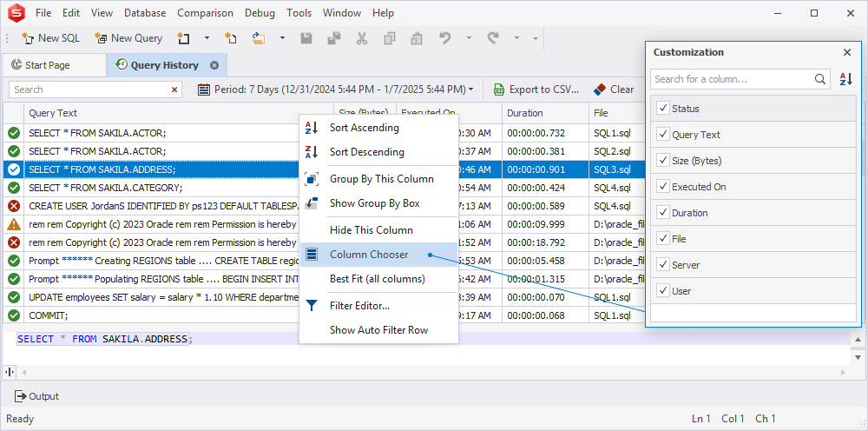Viewport: 868px width, 431px height.
Task: Uncheck the Duration column checkbox
Action: click(662, 212)
